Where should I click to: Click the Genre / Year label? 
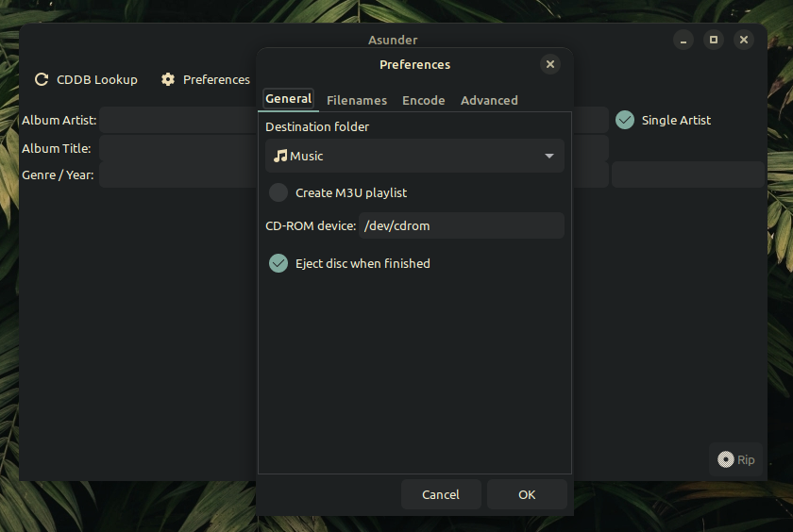tap(58, 175)
